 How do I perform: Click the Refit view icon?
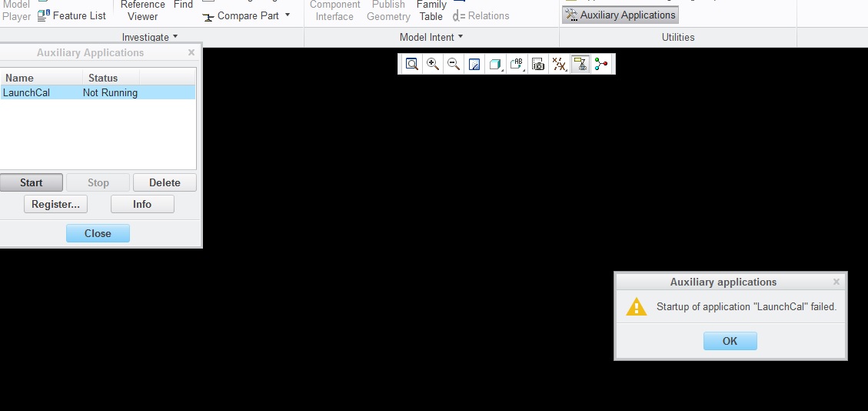click(x=411, y=64)
